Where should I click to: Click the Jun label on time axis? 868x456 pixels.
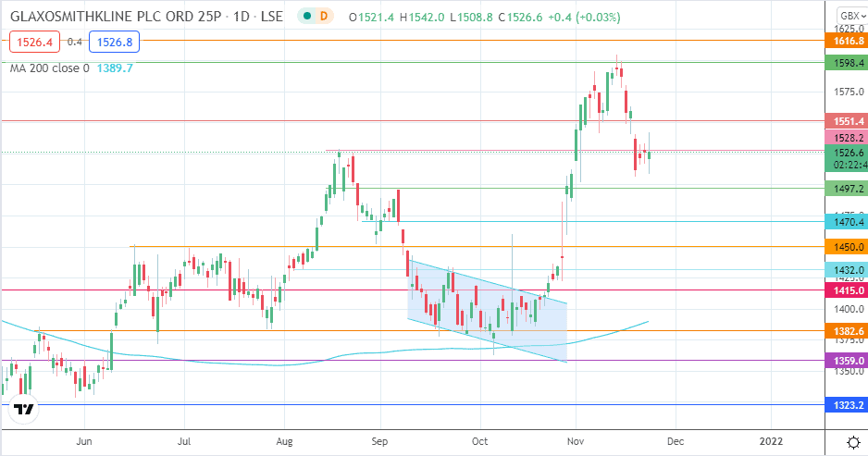tap(84, 441)
